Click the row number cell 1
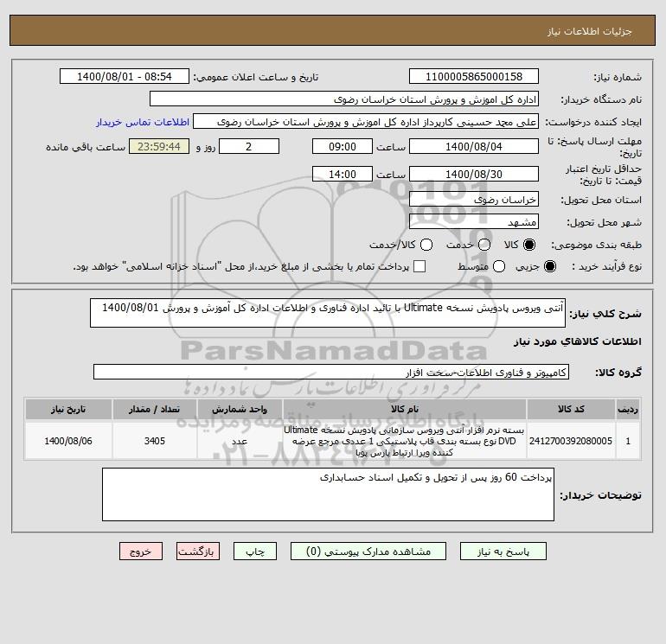The height and width of the screenshot is (644, 666). coord(628,441)
